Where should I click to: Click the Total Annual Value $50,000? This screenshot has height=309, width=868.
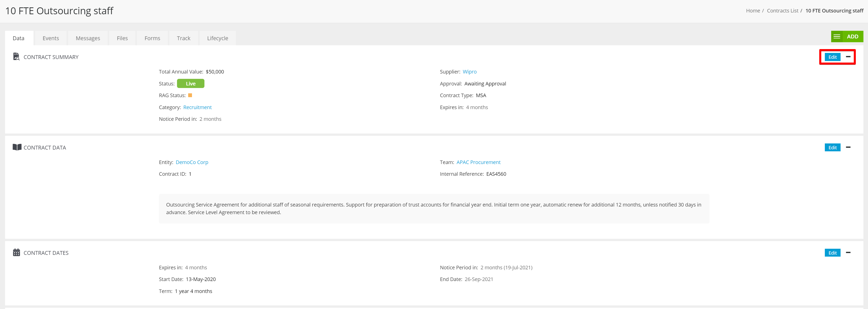coord(215,71)
